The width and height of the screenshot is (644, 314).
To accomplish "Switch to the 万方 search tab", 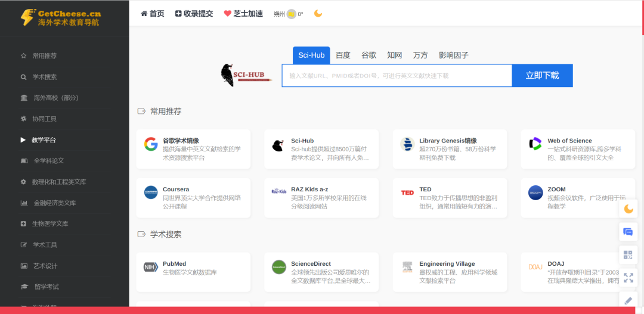I will (x=420, y=55).
